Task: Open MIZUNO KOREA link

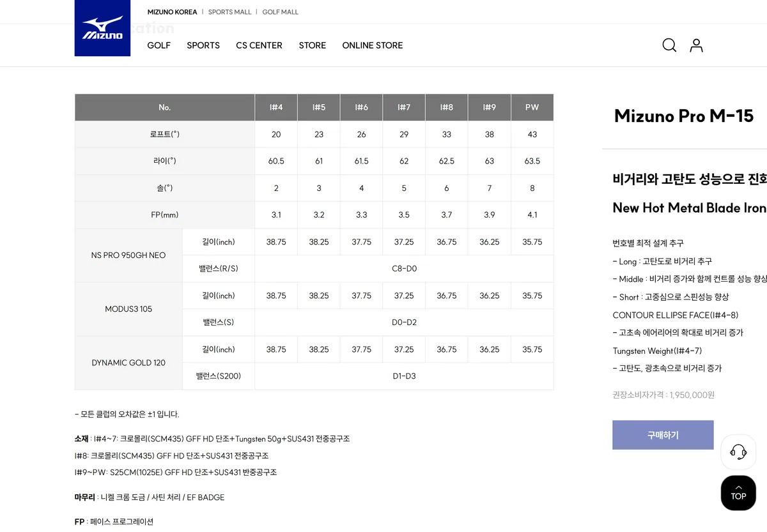Action: 172,12
